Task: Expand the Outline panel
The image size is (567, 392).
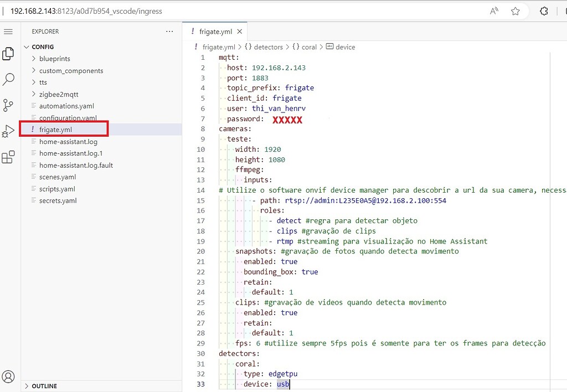Action: tap(44, 386)
